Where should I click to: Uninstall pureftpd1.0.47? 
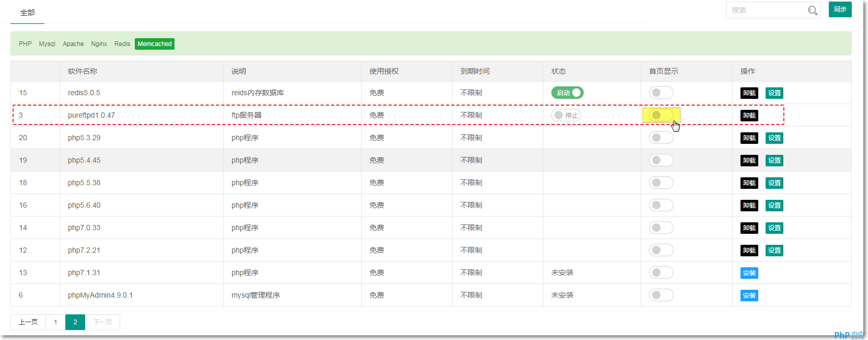pos(749,116)
